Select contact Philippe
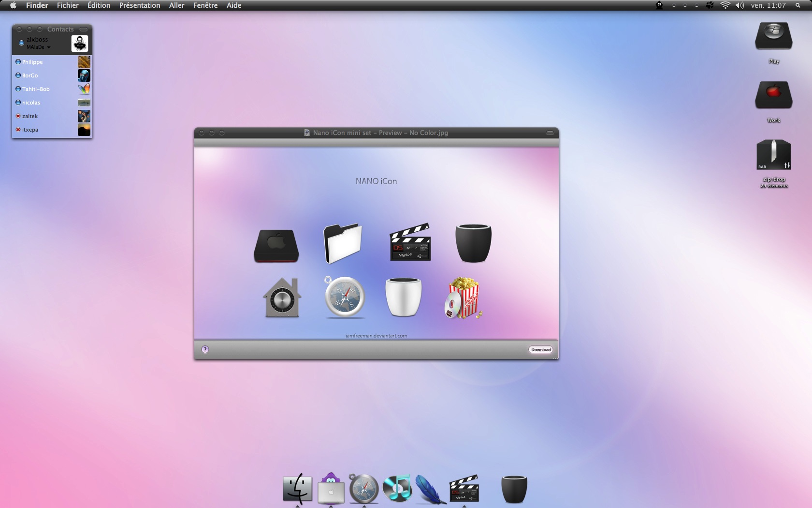The image size is (812, 508). pyautogui.click(x=52, y=62)
